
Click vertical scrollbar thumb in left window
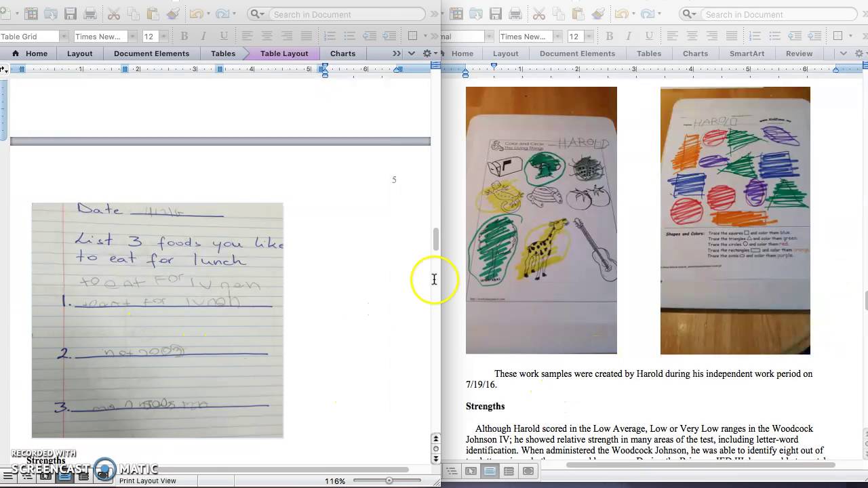point(435,239)
